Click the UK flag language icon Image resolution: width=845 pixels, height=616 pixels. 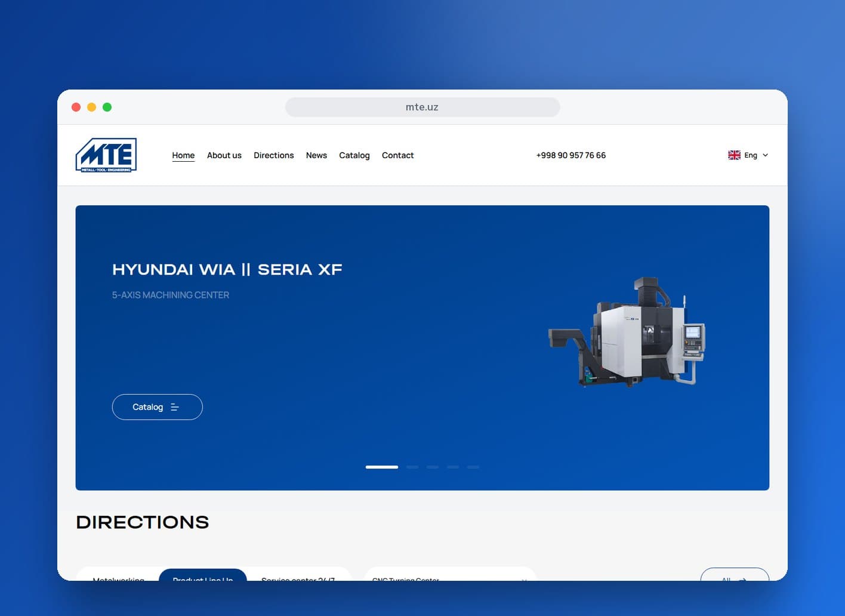[734, 155]
